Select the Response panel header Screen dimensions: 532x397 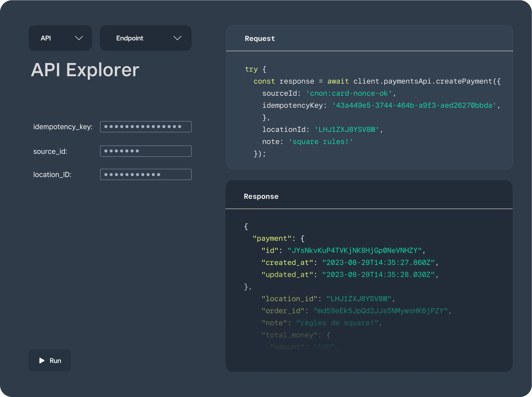[261, 196]
